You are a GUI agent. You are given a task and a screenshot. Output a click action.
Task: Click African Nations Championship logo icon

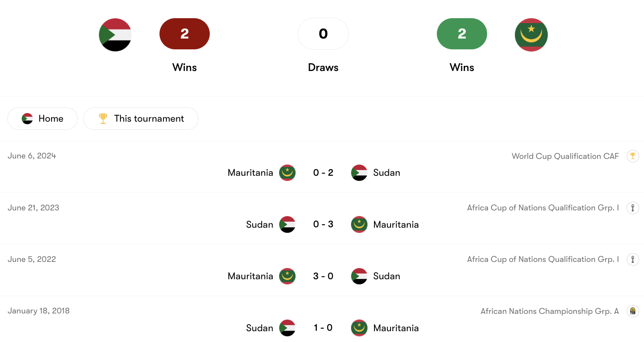[633, 311]
